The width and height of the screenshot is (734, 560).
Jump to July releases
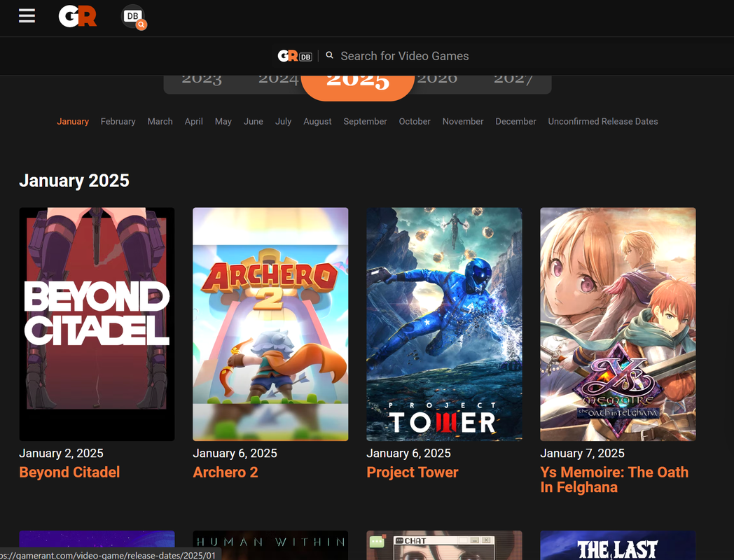(283, 122)
